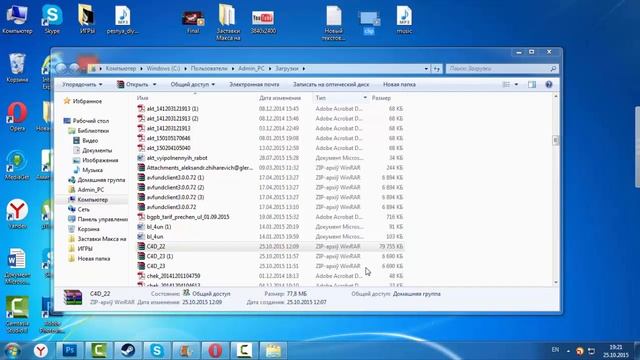Select Библиотеки in navigation pane
This screenshot has height=360, width=640.
click(x=89, y=131)
